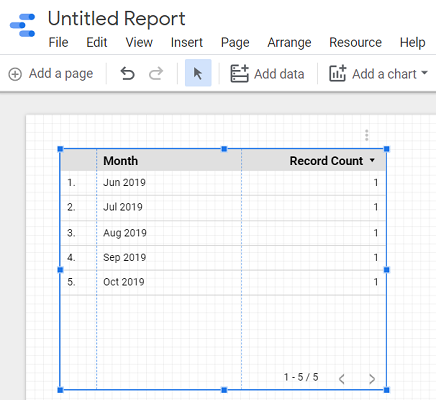Screen dimensions: 436x400
Task: Open the Insert menu
Action: click(187, 43)
